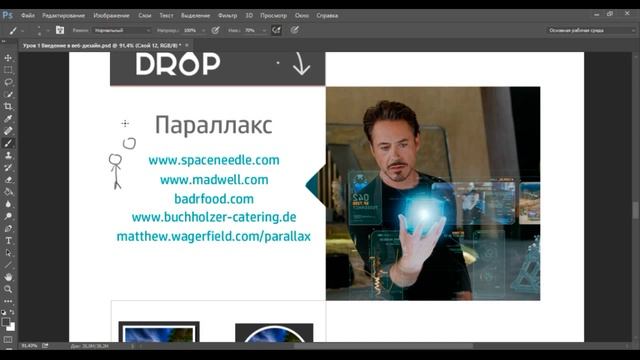Toggle pressure for brush size
This screenshot has width=640, height=360.
(x=295, y=30)
